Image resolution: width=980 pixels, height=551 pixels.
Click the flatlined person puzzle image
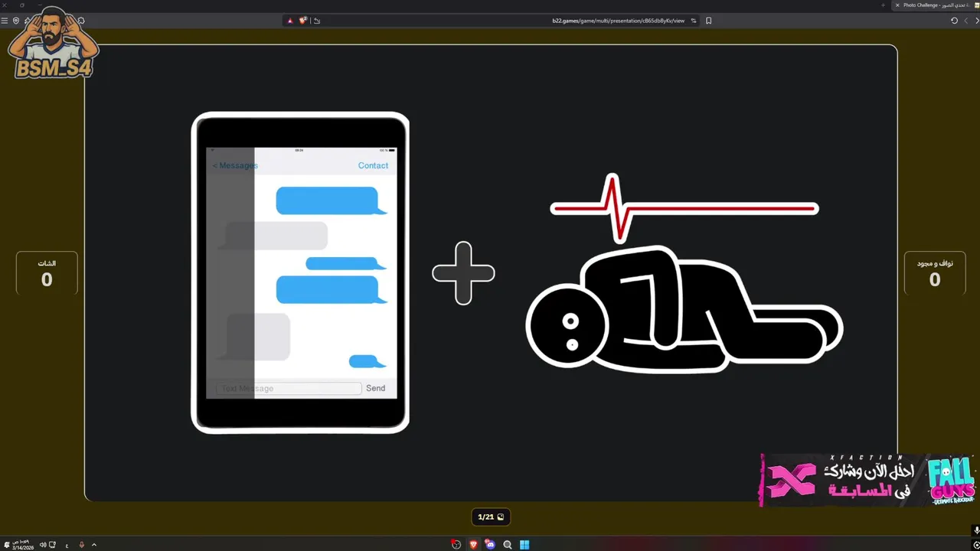[x=684, y=273]
